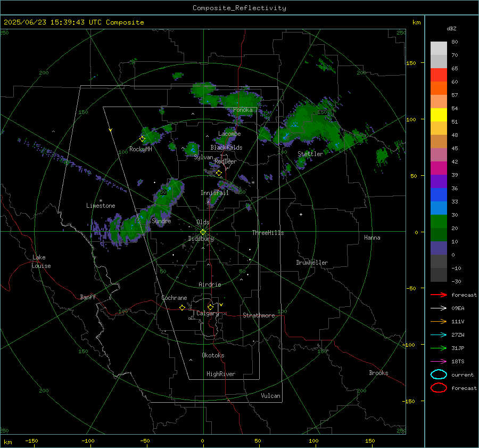Select the magenta 39-42 dBZ color swatch
Screen dimensions: 479x448
[x=439, y=168]
